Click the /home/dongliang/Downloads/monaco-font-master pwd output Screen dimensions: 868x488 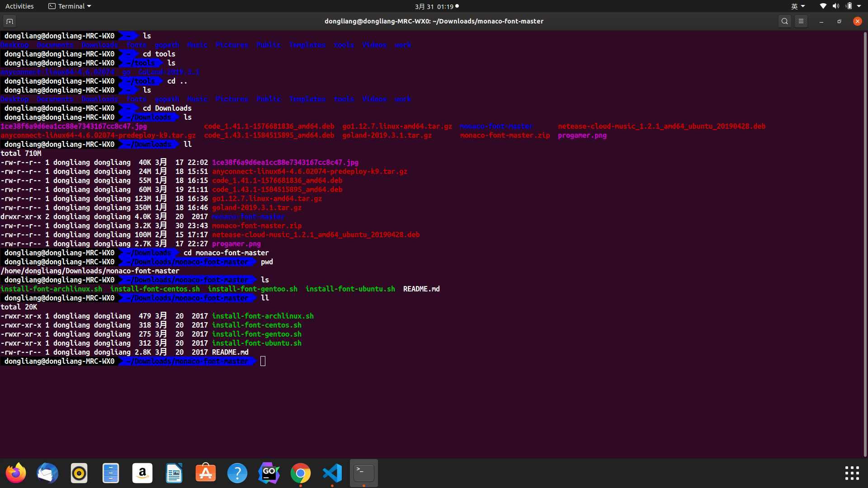[x=90, y=271]
